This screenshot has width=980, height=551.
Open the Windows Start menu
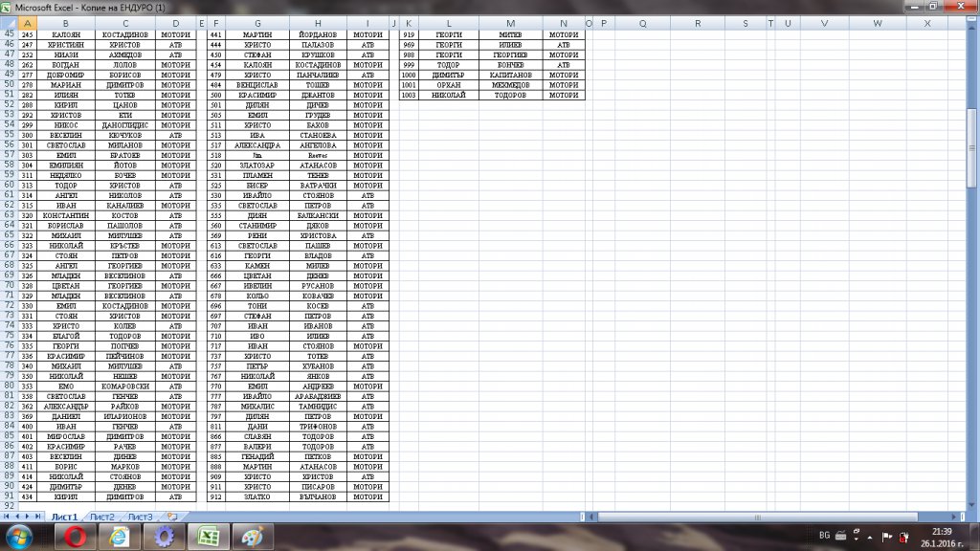(19, 537)
